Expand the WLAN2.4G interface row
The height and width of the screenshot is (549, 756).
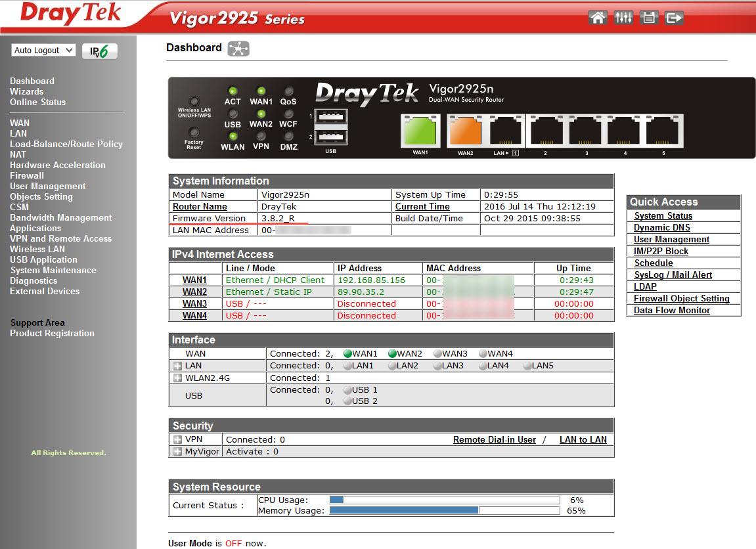[177, 378]
